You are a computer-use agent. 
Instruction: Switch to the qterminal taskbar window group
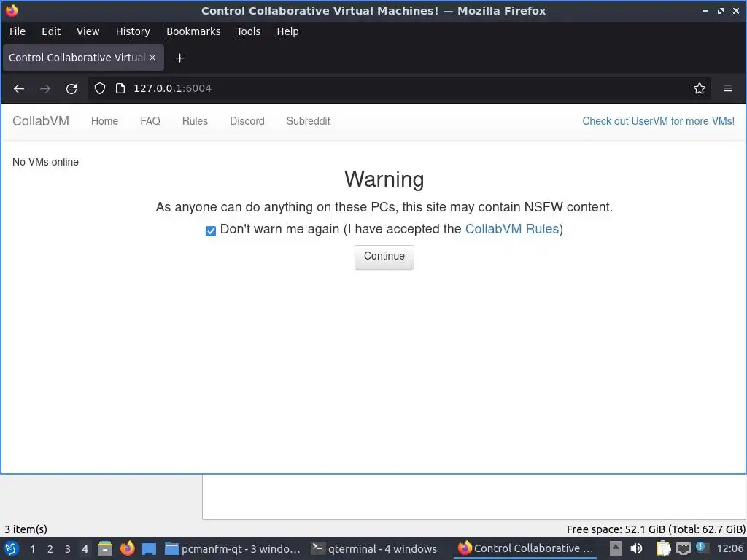pos(374,548)
